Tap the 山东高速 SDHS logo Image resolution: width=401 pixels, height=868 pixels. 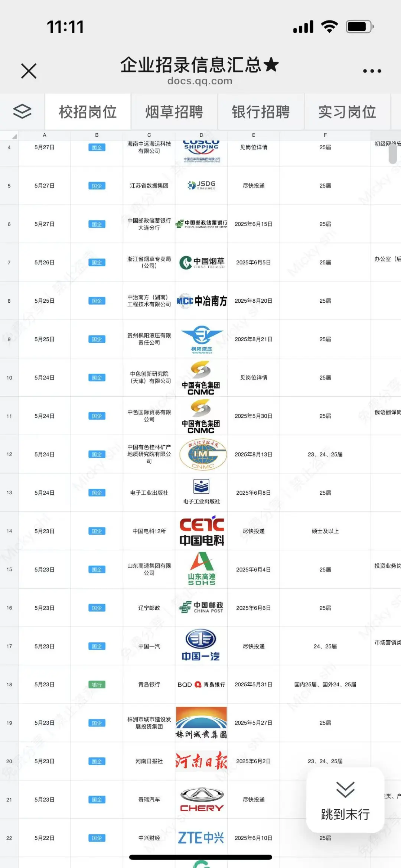[202, 569]
